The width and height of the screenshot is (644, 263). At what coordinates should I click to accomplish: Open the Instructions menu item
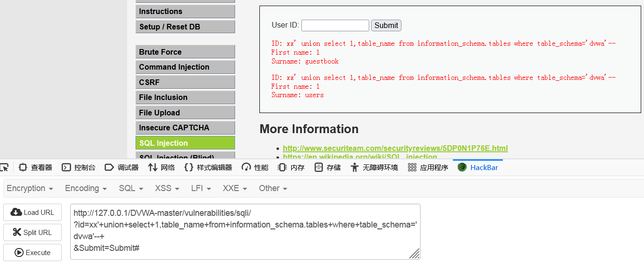(x=185, y=11)
